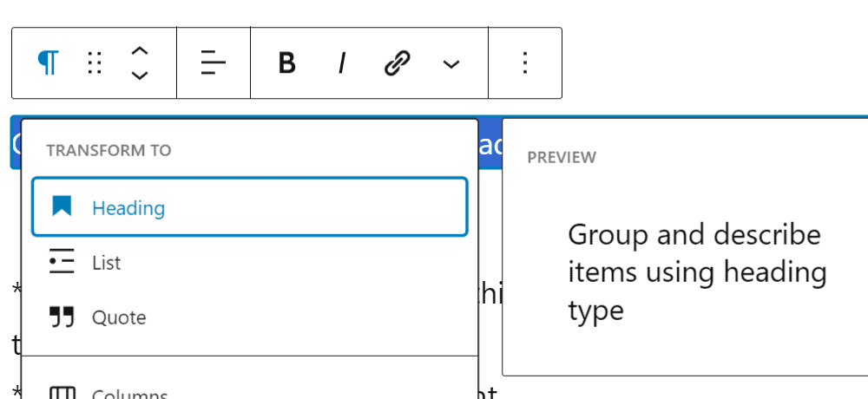The image size is (868, 399).
Task: Choose Heading in the Transform To menu
Action: point(128,208)
